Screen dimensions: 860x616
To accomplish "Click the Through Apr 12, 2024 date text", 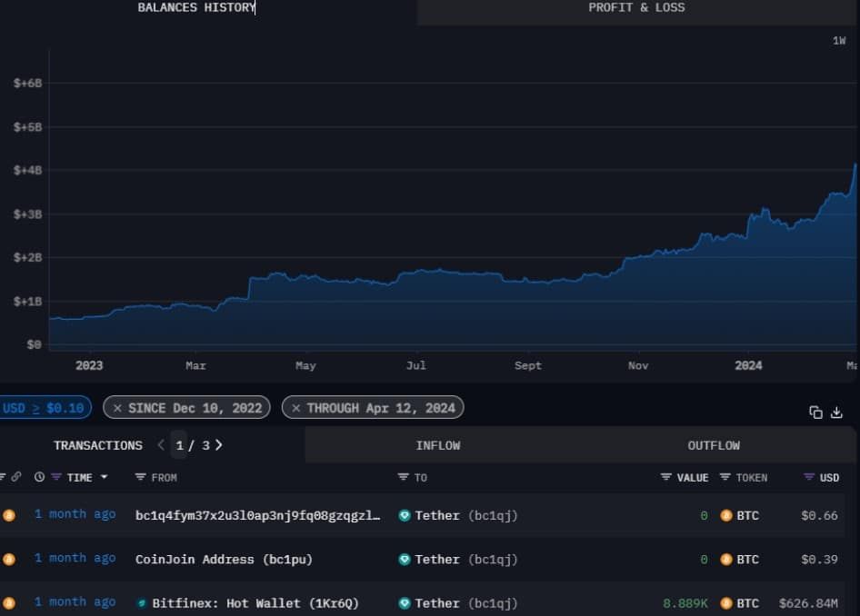I will point(381,408).
